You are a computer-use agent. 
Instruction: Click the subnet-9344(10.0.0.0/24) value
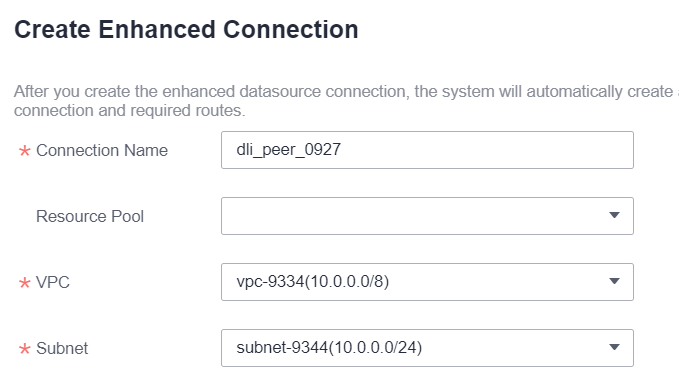pyautogui.click(x=329, y=347)
